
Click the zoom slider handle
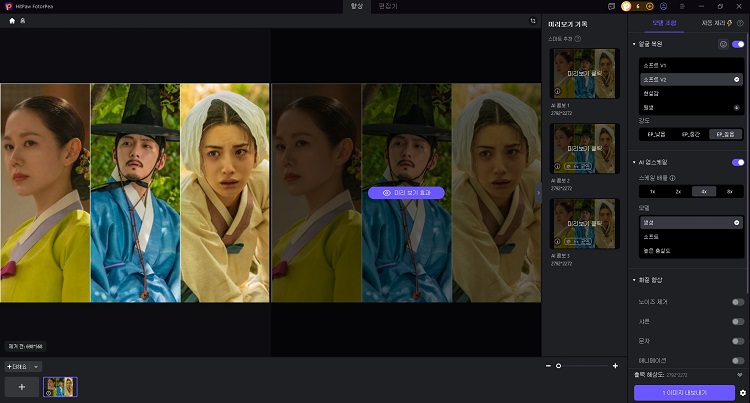point(558,366)
